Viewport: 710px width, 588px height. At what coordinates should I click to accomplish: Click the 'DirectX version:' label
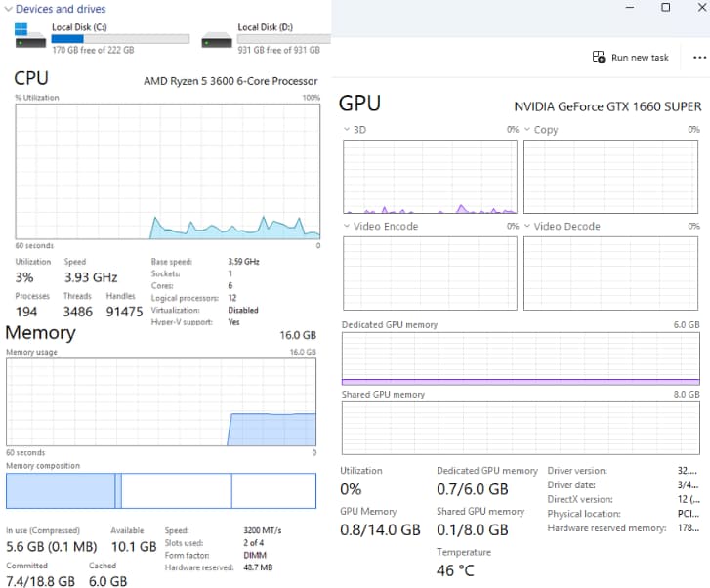coord(580,499)
